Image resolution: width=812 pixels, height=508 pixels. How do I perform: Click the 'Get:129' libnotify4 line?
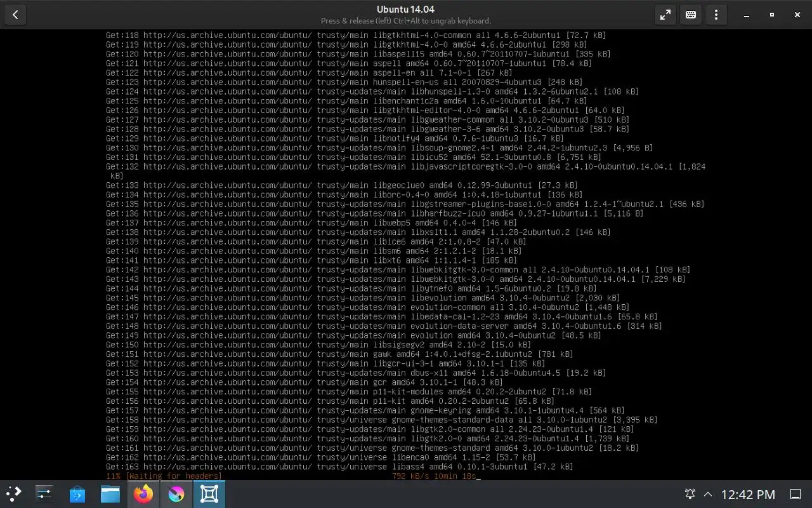335,138
